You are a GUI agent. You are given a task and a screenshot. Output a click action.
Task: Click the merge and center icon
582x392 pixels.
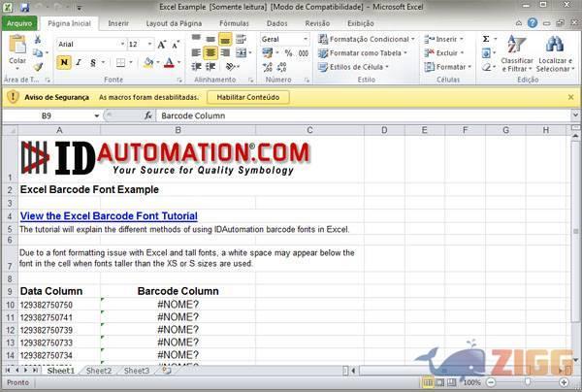pos(241,53)
